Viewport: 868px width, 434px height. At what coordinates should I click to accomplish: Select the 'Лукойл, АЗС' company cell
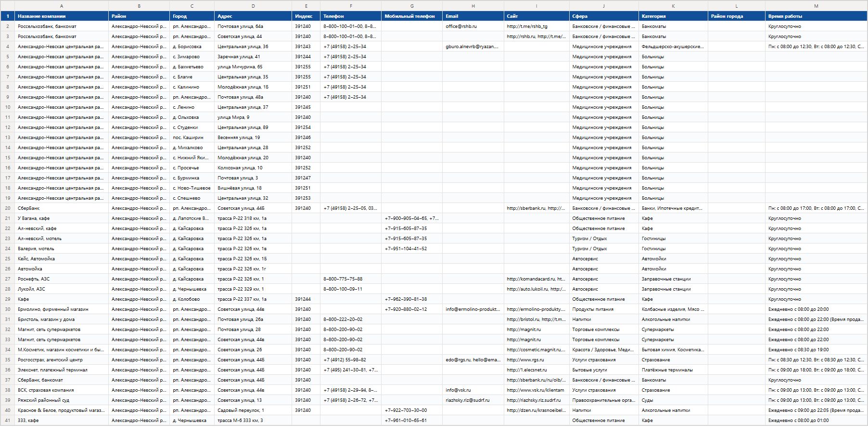[62, 289]
